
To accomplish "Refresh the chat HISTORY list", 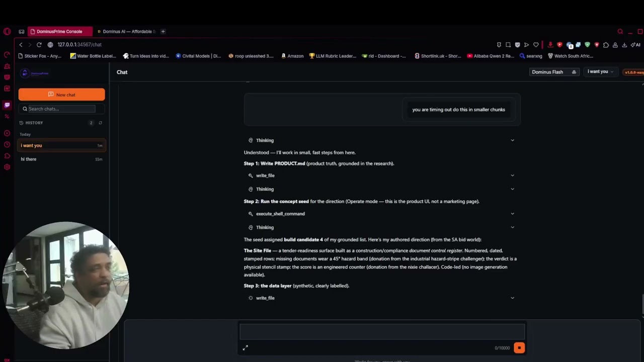I will pos(100,123).
